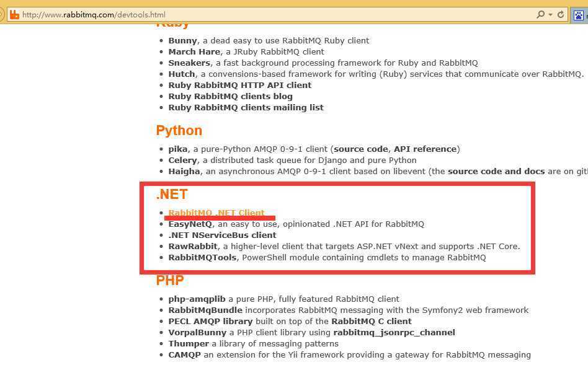588x365 pixels.
Task: Click the PHP section heading
Action: click(170, 280)
